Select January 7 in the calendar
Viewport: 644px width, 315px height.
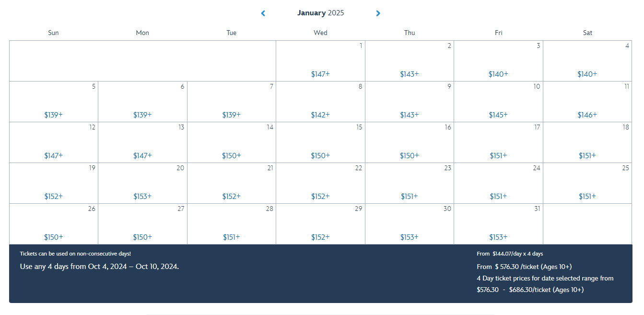pos(232,102)
